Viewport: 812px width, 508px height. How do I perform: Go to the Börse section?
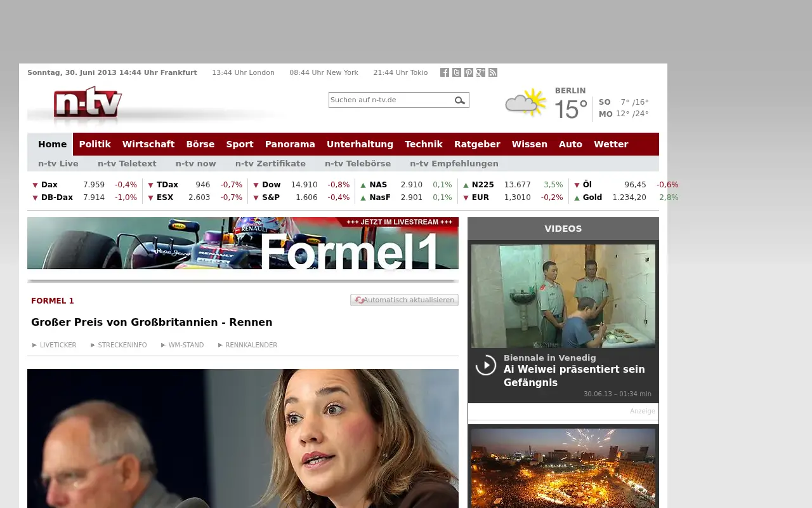(200, 144)
